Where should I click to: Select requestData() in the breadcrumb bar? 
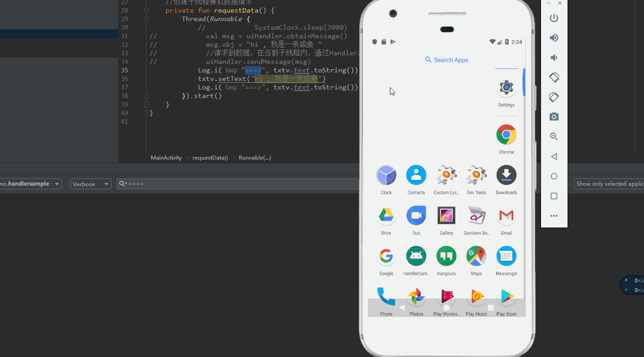210,157
